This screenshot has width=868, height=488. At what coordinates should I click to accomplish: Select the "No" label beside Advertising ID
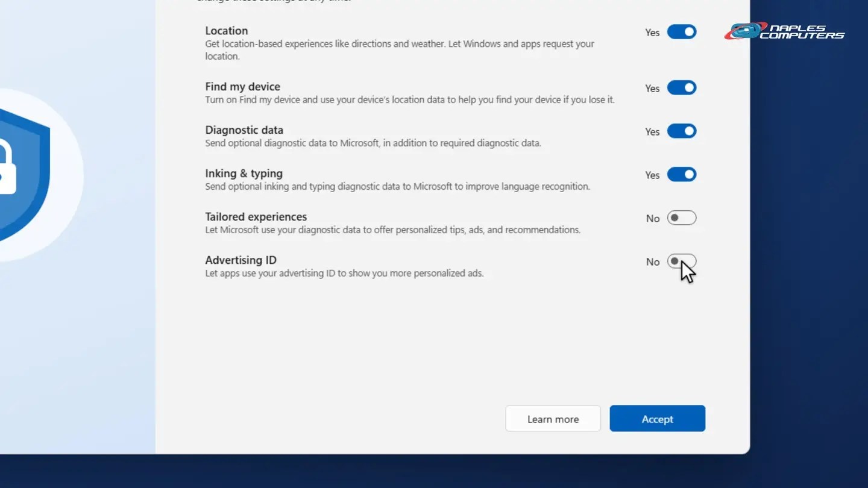653,262
